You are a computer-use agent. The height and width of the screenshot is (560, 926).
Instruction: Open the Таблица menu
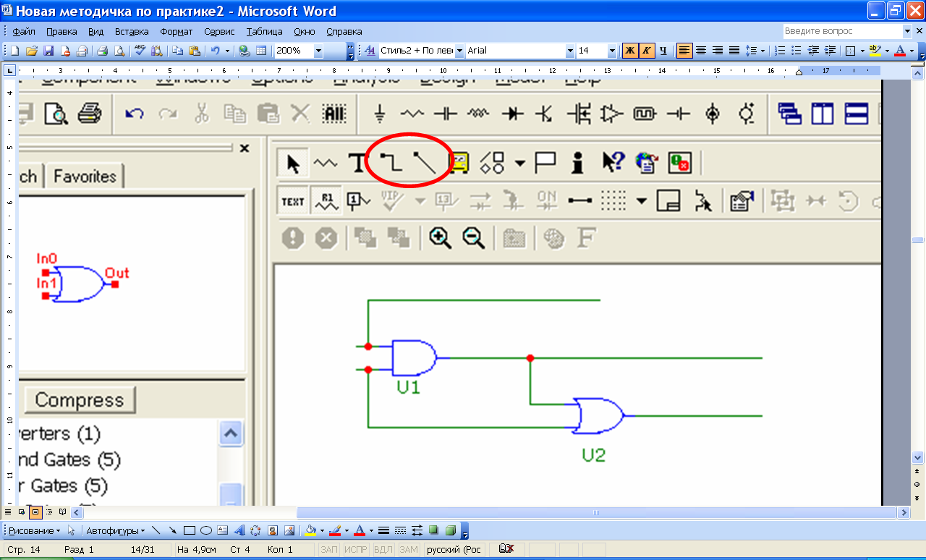(264, 32)
